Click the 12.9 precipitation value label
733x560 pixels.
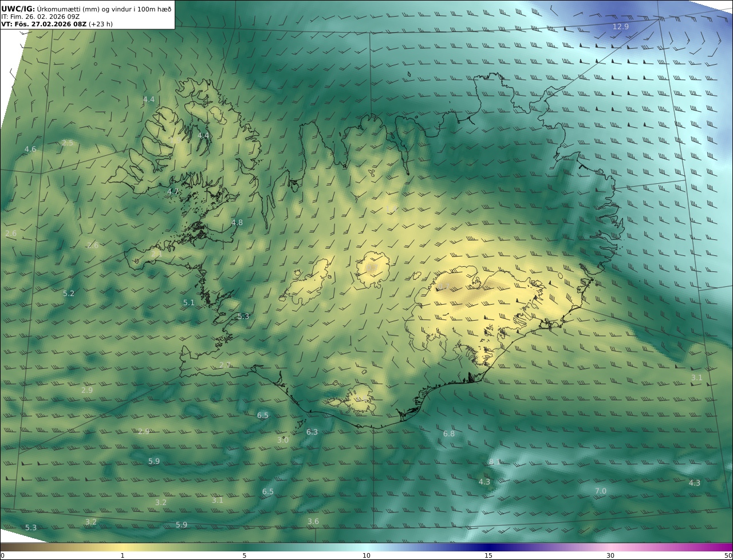pyautogui.click(x=621, y=27)
